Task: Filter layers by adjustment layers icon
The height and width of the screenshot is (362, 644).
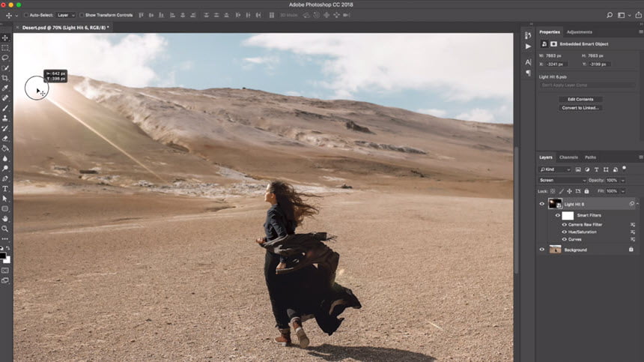Action: (x=587, y=169)
